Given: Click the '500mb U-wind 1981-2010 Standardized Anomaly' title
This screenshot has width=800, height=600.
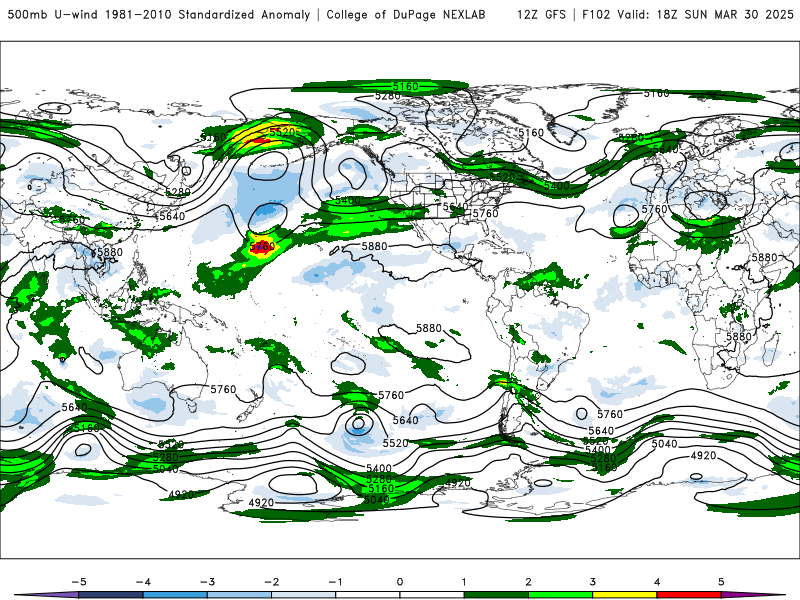Looking at the screenshot, I should 159,15.
